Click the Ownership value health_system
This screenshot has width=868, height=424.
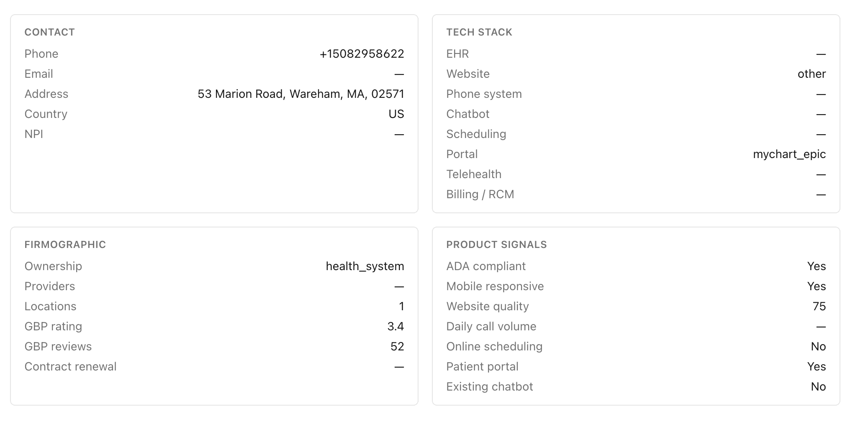tap(365, 266)
